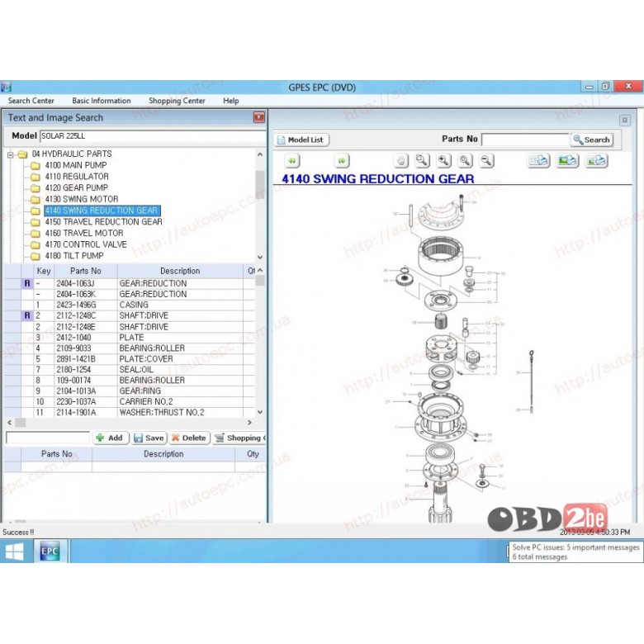Open the Help menu
Viewport: 644px width, 644px height.
(231, 101)
